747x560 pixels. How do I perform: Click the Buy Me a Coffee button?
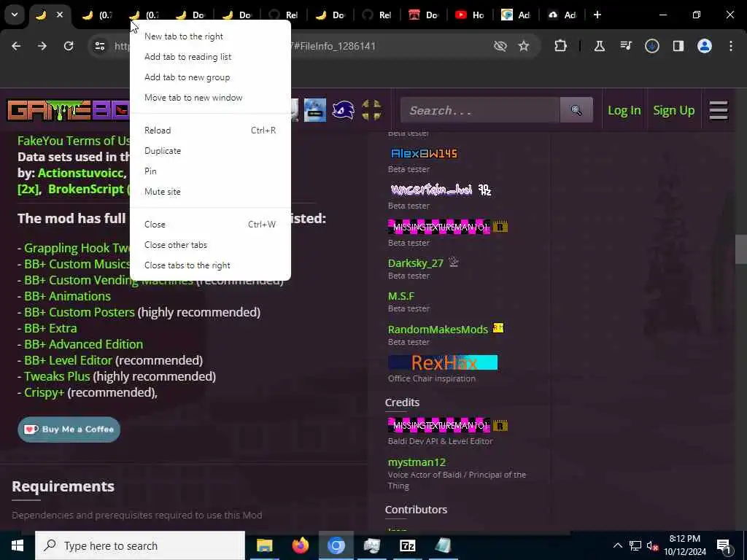(x=69, y=429)
